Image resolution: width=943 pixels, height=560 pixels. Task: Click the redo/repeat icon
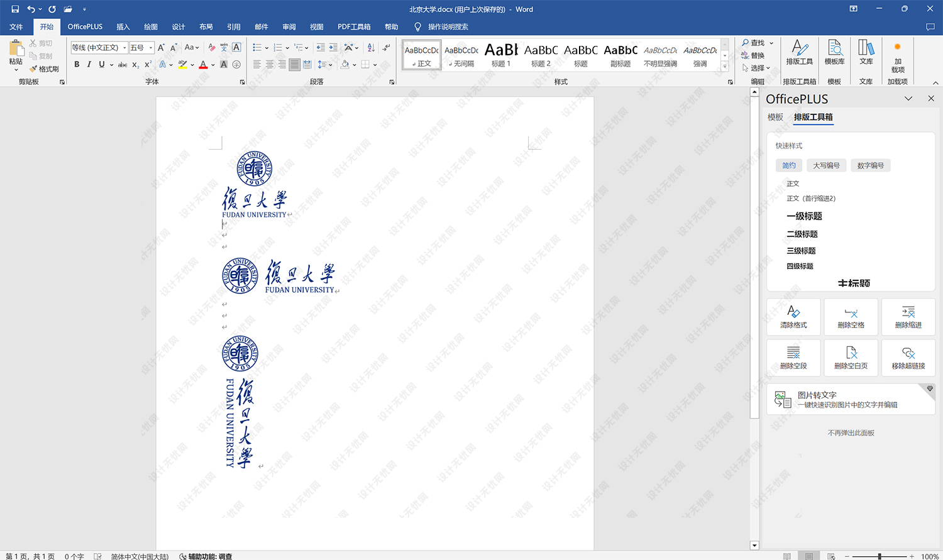52,9
